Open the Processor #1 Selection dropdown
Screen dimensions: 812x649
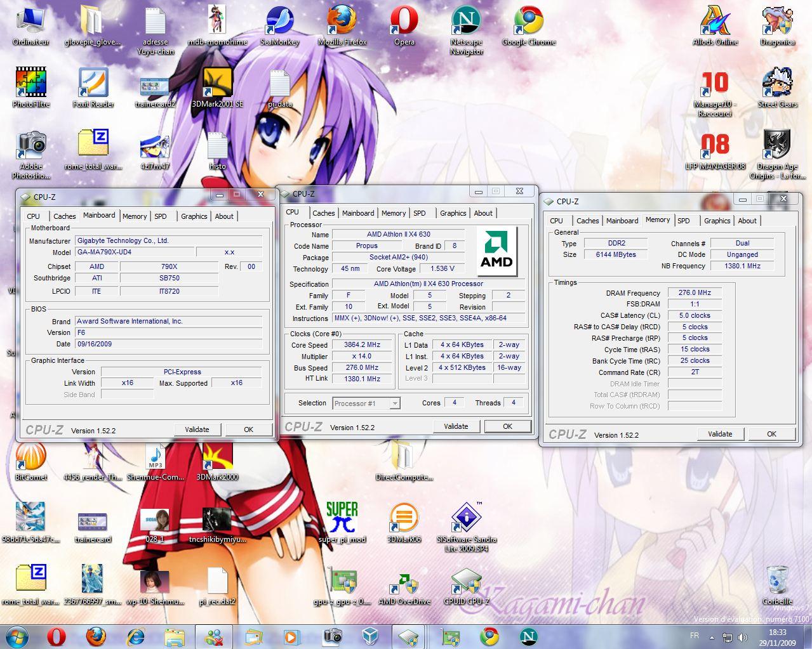pyautogui.click(x=366, y=403)
